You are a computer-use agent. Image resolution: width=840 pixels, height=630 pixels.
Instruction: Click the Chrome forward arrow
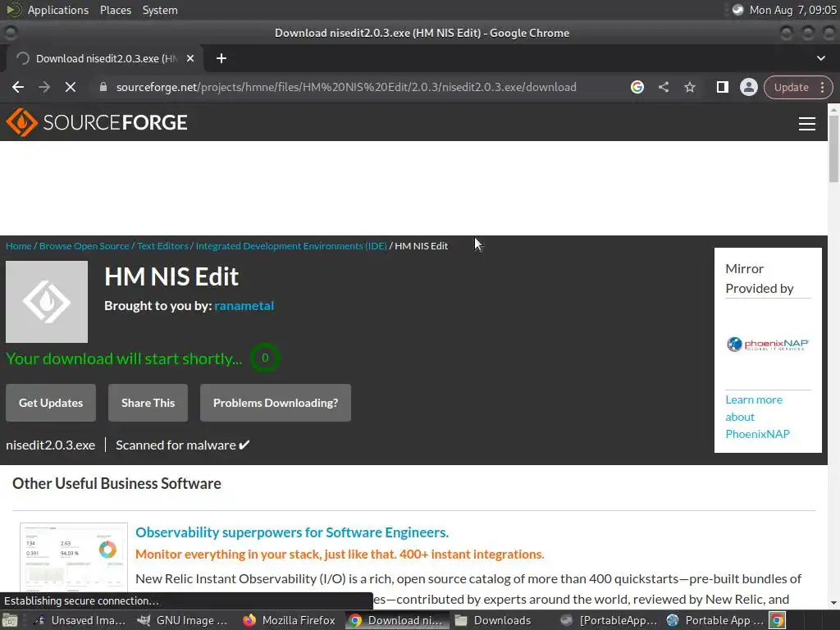(44, 87)
